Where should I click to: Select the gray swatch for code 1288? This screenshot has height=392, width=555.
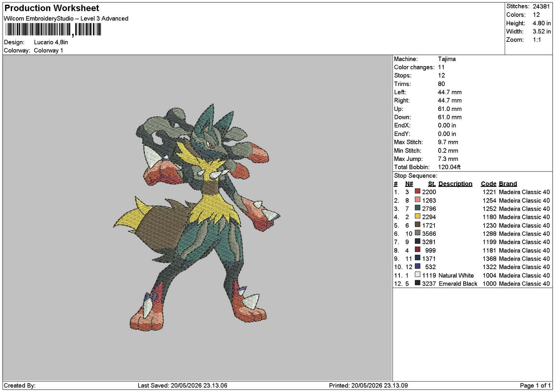pyautogui.click(x=417, y=233)
